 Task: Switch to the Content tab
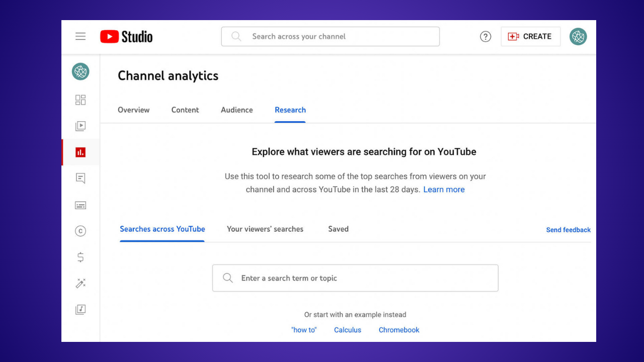point(185,110)
